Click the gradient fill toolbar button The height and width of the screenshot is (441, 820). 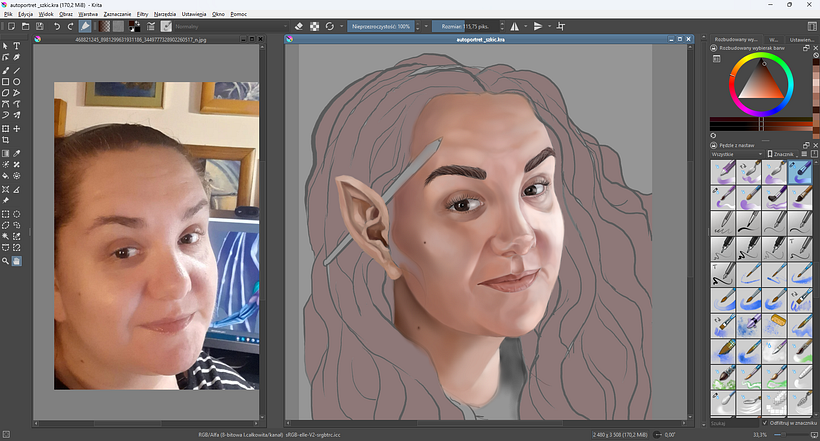click(105, 26)
